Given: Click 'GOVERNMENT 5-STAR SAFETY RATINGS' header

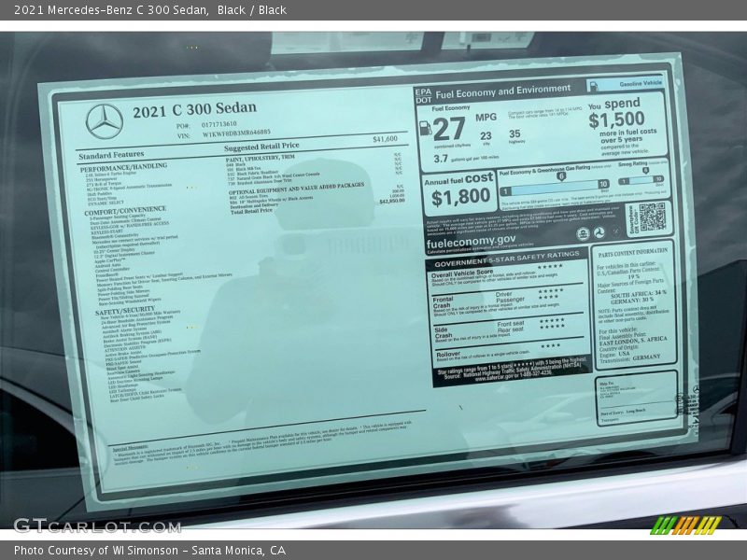Looking at the screenshot, I should pyautogui.click(x=507, y=259).
